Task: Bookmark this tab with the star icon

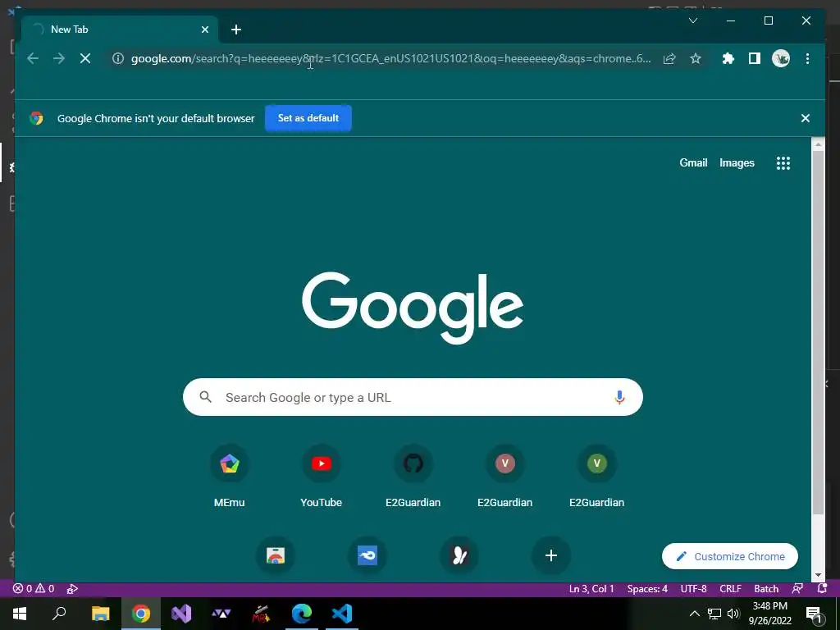Action: pyautogui.click(x=696, y=58)
